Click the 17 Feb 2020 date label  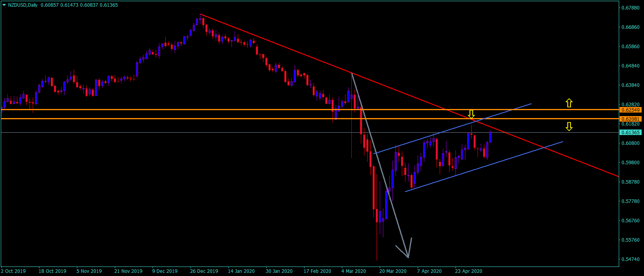click(317, 271)
